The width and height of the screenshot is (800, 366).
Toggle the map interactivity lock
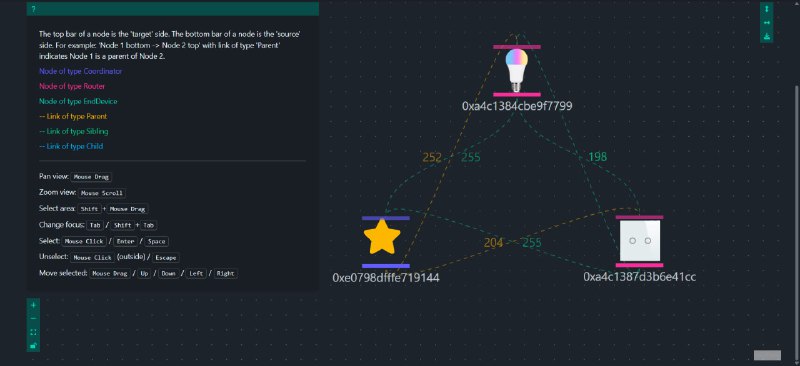(33, 345)
